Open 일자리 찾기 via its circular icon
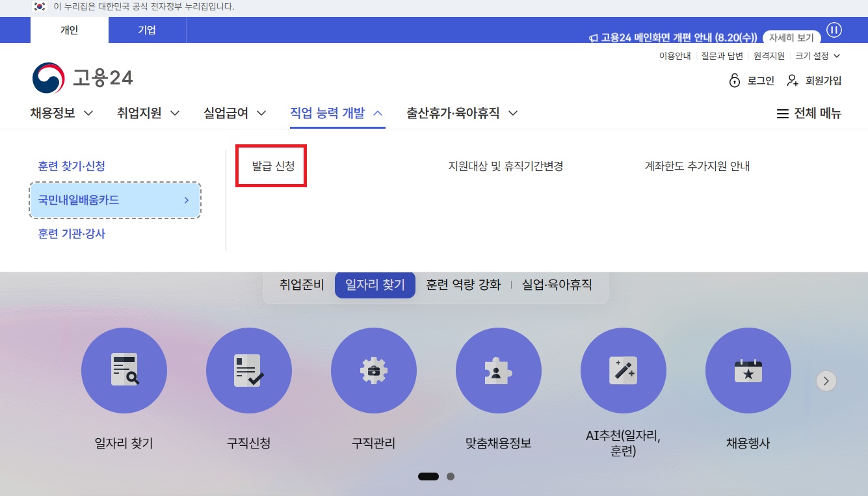868x496 pixels. [x=124, y=370]
